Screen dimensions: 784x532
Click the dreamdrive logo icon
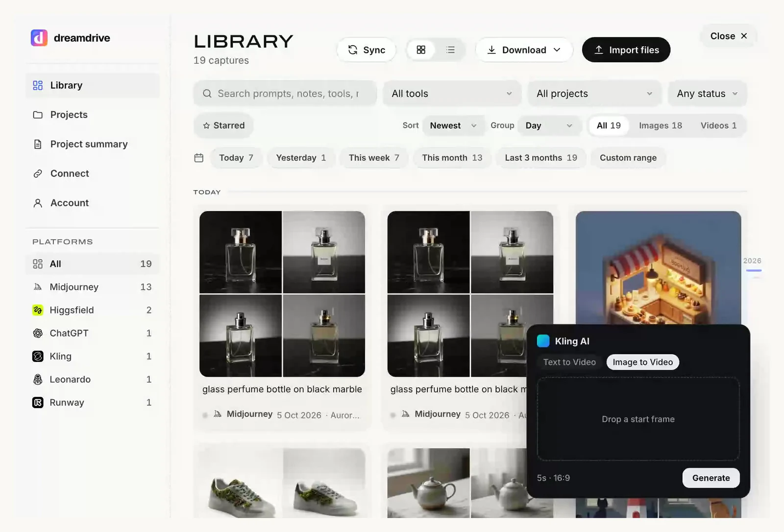[x=39, y=38]
